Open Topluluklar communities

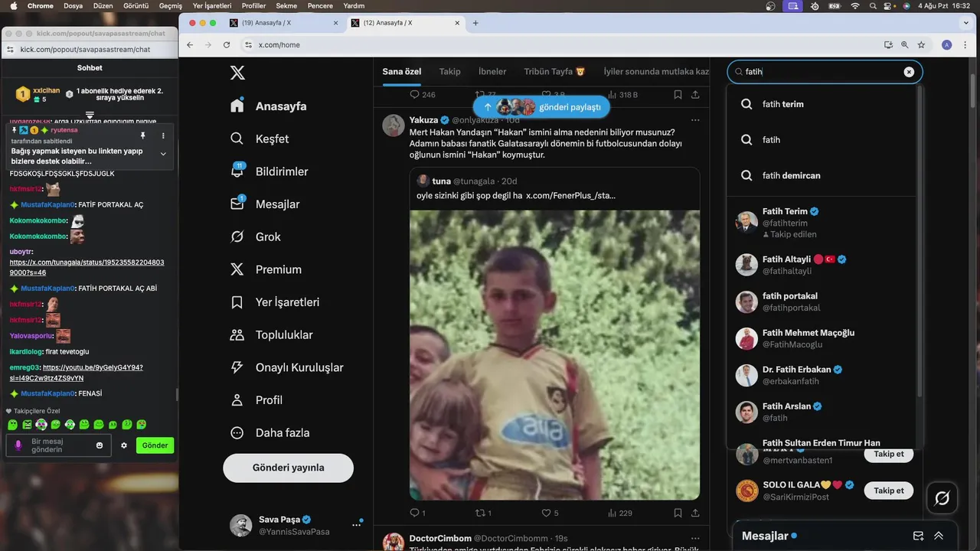(x=272, y=335)
